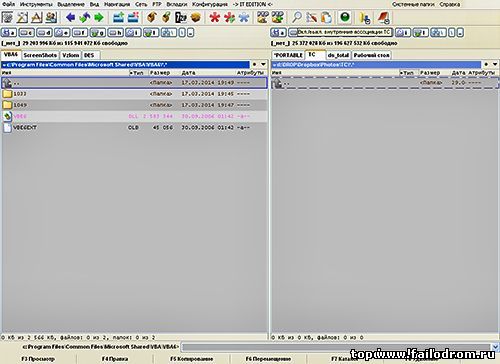Open the Системные папки menu
This screenshot has width=500, height=364.
pos(413,4)
